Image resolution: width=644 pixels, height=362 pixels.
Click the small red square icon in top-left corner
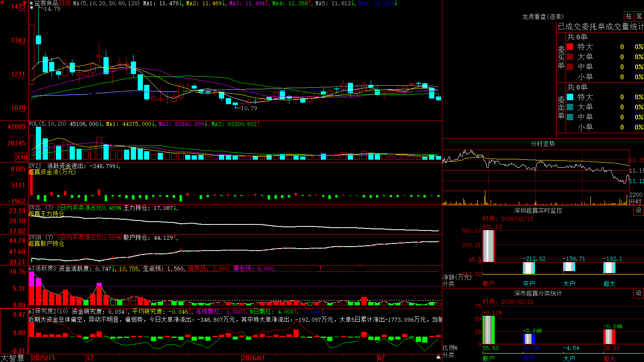pos(2,1)
